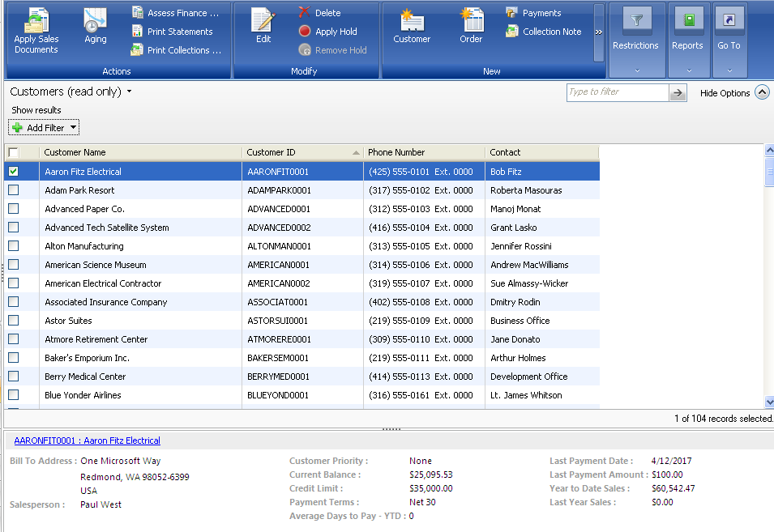Click the vertical scrollbar thumb
The image size is (774, 532).
(769, 171)
